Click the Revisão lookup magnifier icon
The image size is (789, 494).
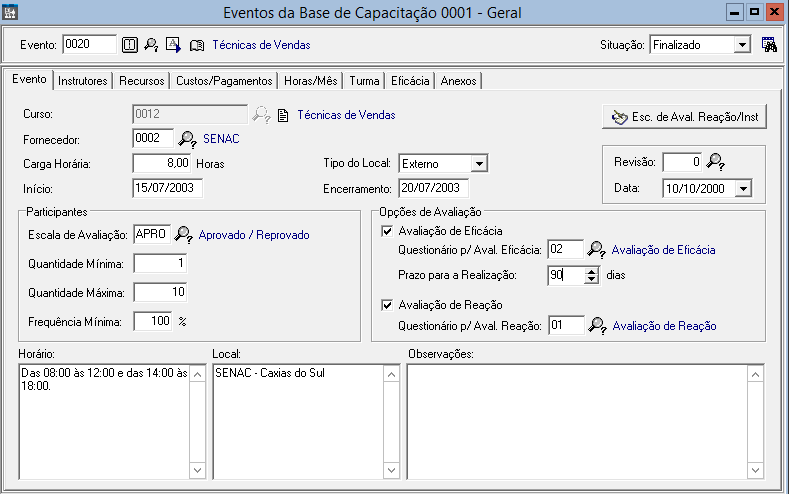point(715,162)
